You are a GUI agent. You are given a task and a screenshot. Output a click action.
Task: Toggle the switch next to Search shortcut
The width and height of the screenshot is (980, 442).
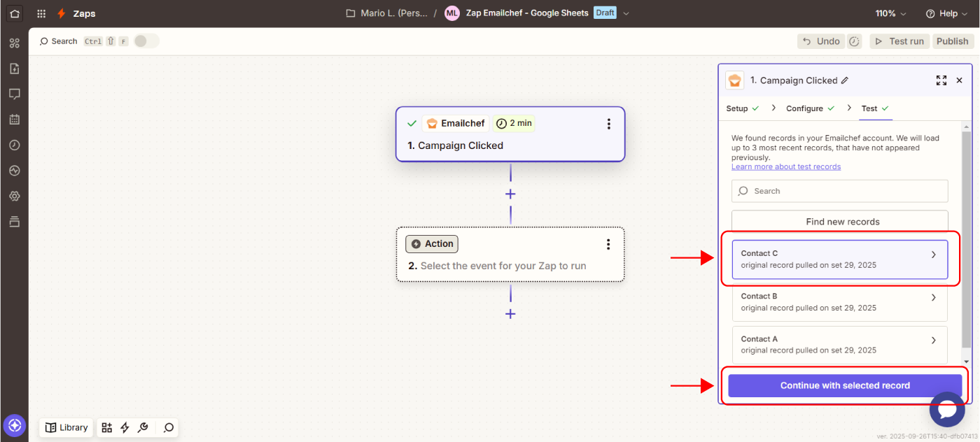(146, 41)
